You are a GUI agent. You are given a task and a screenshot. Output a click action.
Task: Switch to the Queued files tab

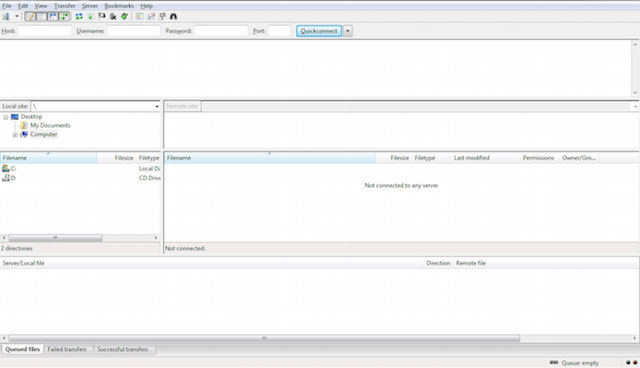(22, 350)
